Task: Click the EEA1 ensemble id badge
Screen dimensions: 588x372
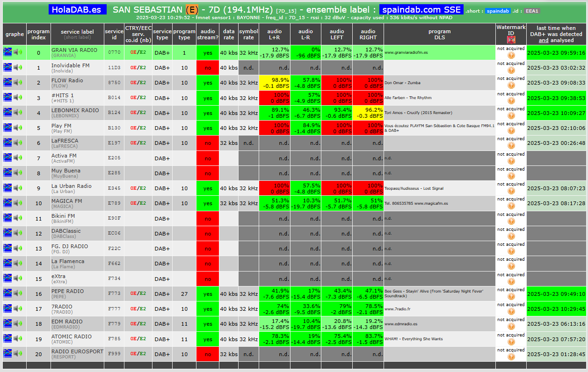Action: point(532,11)
